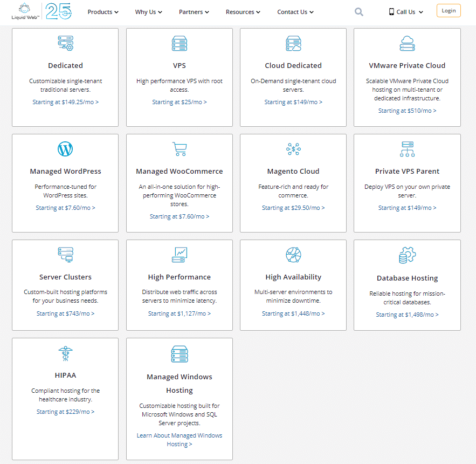Click 'Compliant hosting for the healthcare industry' text
Screen dimensions: 476x464
[65, 395]
